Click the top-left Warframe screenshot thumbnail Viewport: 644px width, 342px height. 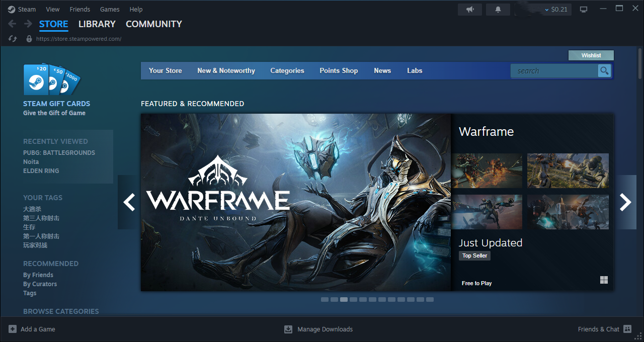point(487,171)
